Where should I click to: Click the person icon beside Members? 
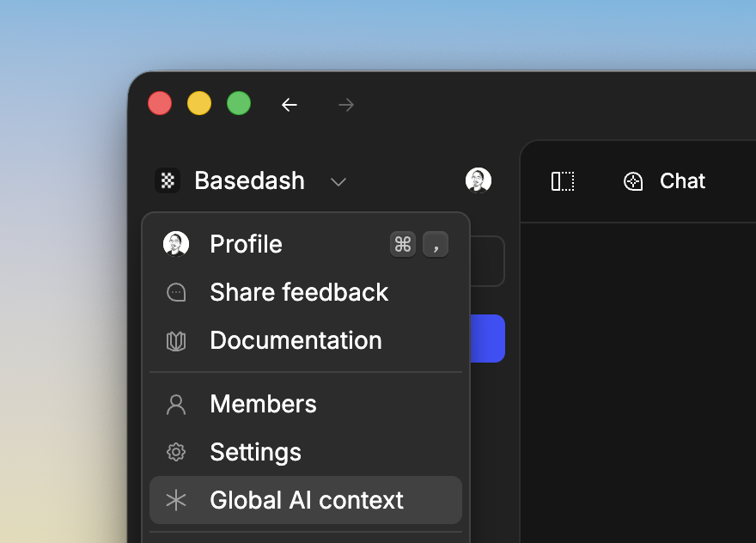click(176, 404)
